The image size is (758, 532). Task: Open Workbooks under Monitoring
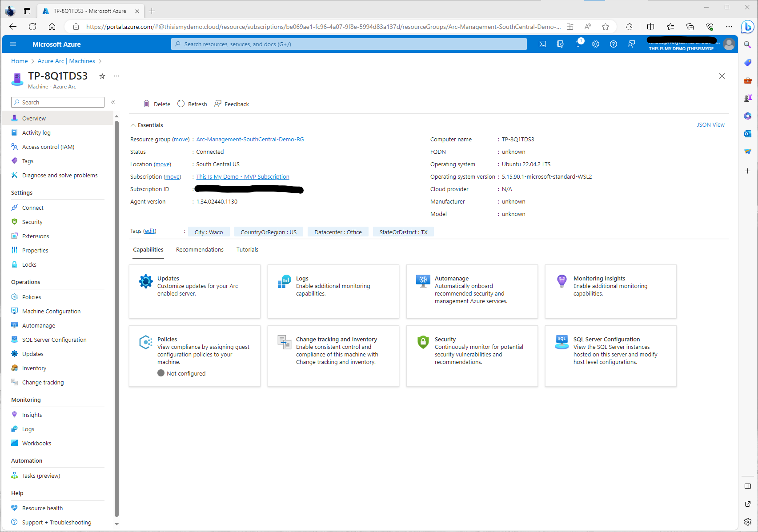[36, 443]
